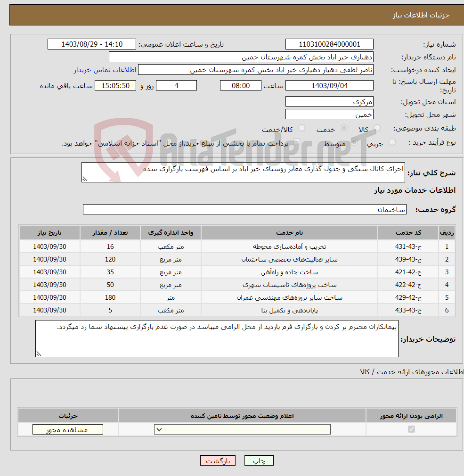464x476 pixels.
Task: Click service name ساخت جاده و راه‌آهن
Action: (289, 272)
